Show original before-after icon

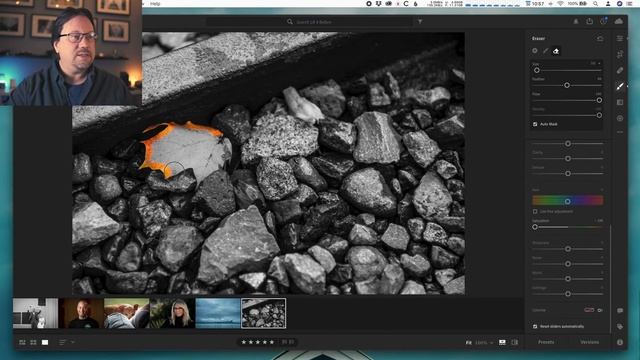point(515,342)
